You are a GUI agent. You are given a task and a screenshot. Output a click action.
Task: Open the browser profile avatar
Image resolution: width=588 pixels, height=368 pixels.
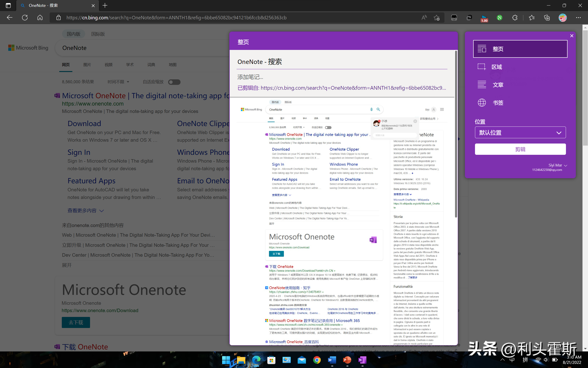click(563, 17)
